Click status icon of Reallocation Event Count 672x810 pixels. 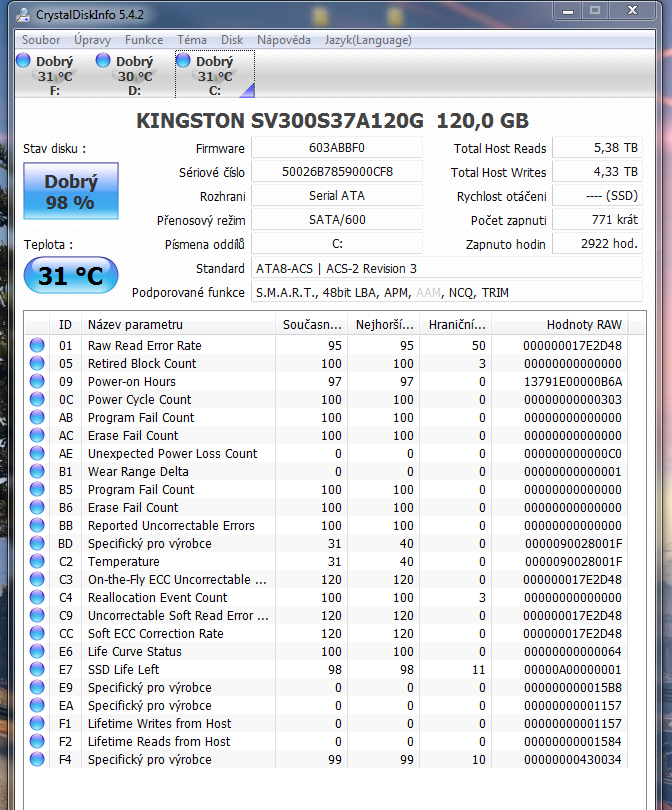pos(37,597)
